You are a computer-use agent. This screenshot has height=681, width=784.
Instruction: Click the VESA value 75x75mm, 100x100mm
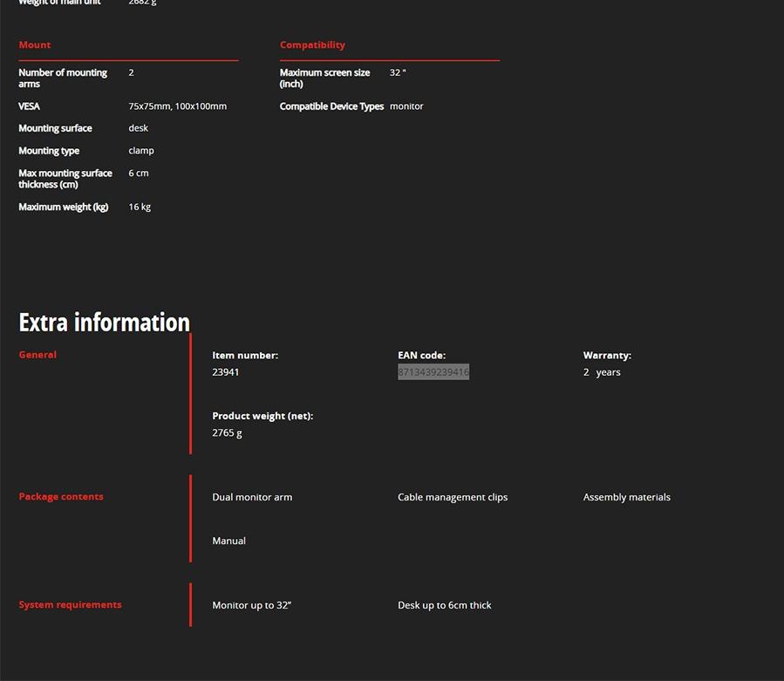point(177,106)
